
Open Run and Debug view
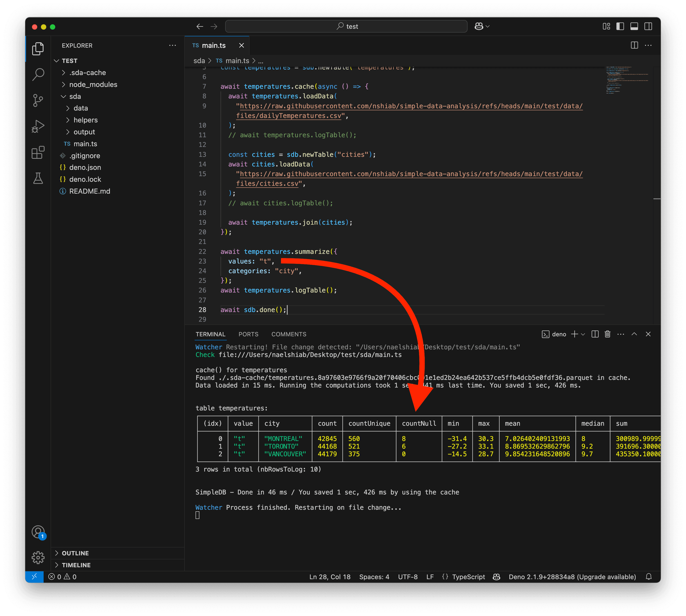coord(38,126)
